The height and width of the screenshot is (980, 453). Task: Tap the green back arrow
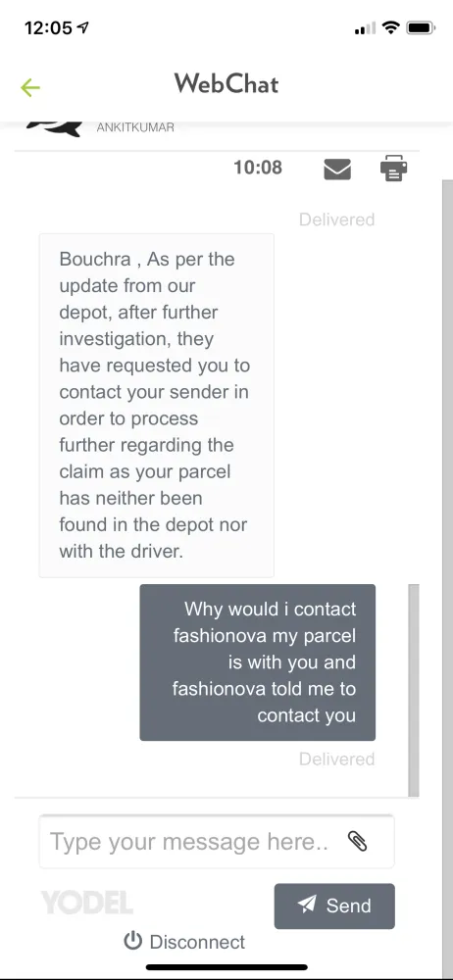(30, 87)
